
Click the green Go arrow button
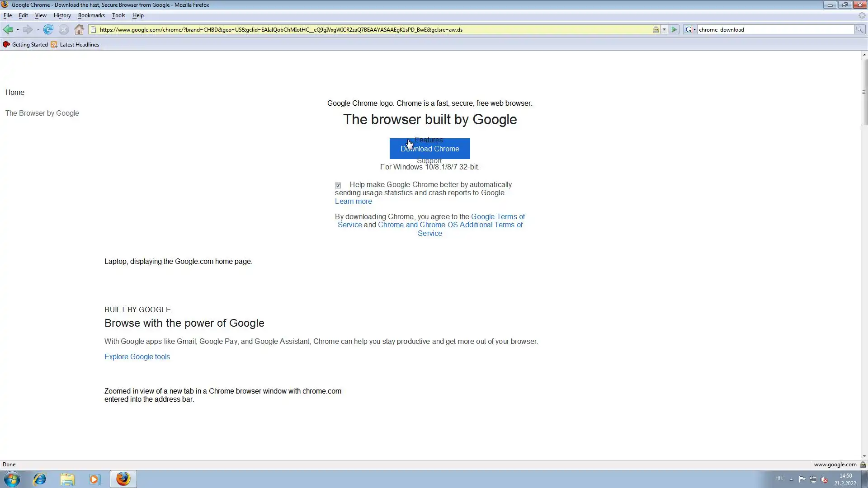[x=674, y=30]
